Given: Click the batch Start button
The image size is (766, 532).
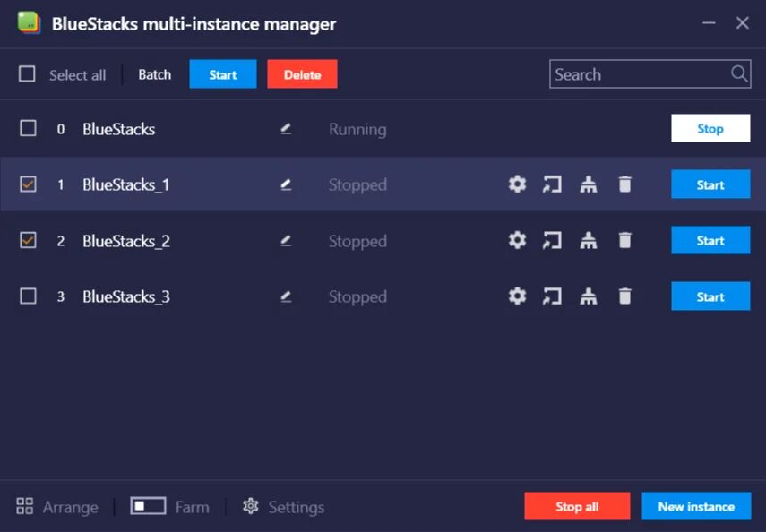Looking at the screenshot, I should click(x=223, y=74).
